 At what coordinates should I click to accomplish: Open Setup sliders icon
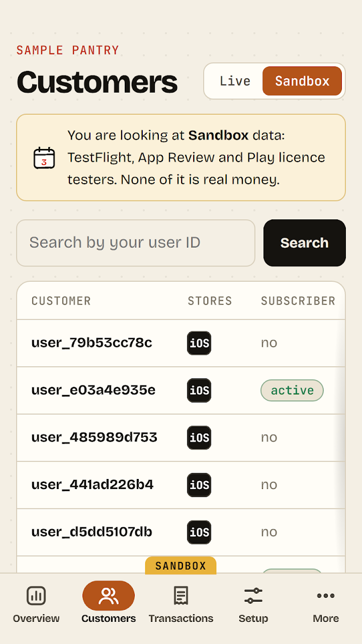[x=253, y=596]
